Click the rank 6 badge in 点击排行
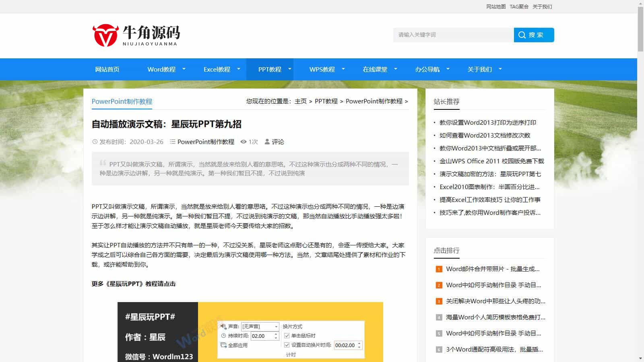The image size is (644, 362). click(439, 350)
